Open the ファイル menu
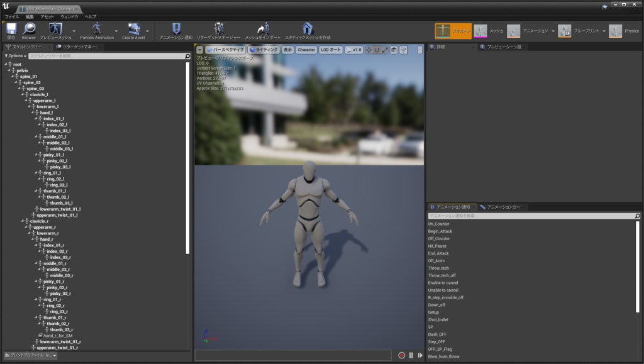The image size is (644, 364). 12,17
